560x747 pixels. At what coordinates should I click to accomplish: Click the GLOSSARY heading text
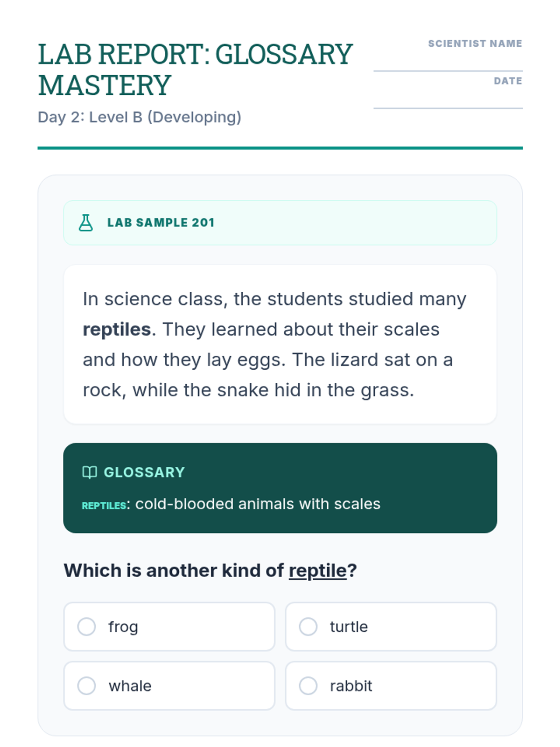tap(144, 472)
